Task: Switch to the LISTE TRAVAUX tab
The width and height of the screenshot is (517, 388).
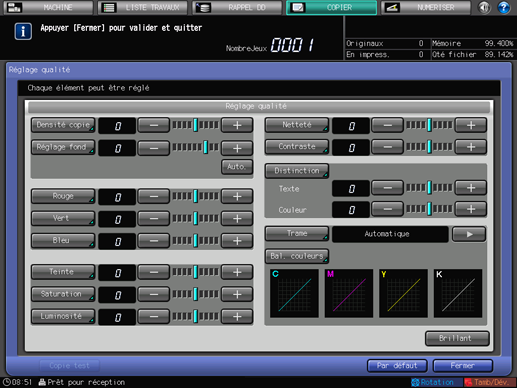Action: (143, 7)
